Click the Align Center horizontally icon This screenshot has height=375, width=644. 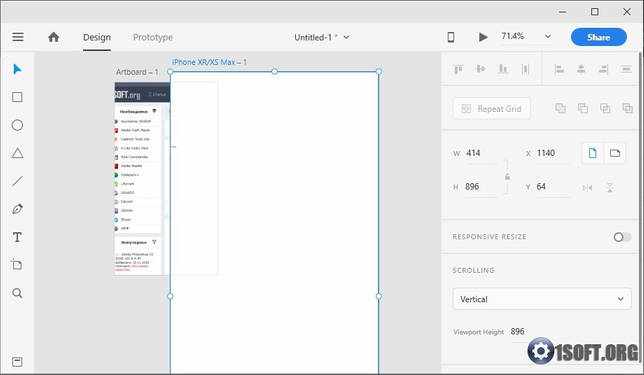click(581, 69)
